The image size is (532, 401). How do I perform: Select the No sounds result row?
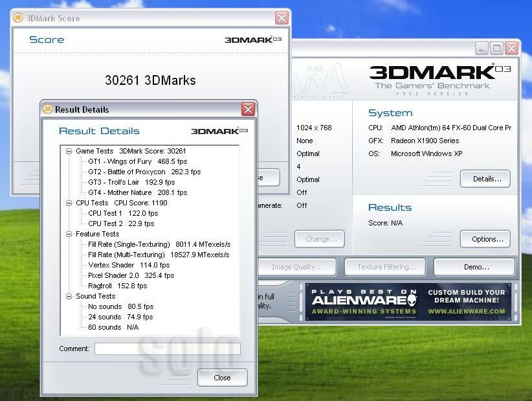click(121, 306)
